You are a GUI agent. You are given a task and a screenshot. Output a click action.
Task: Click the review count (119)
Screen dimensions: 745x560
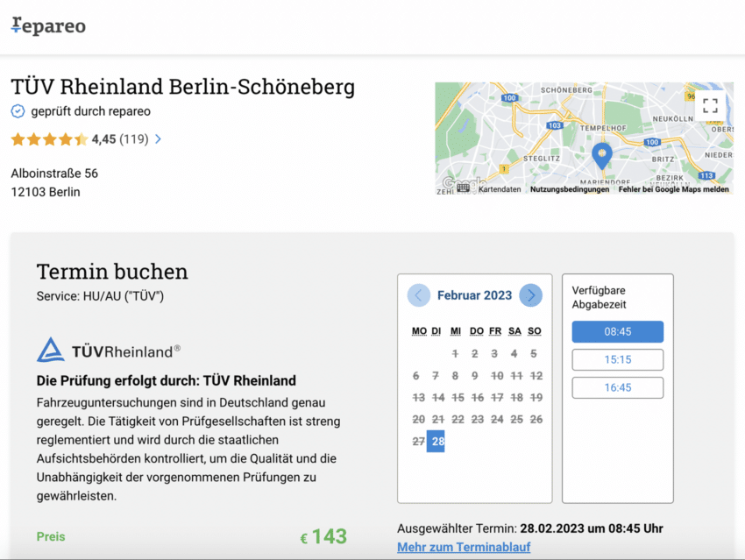(x=133, y=138)
